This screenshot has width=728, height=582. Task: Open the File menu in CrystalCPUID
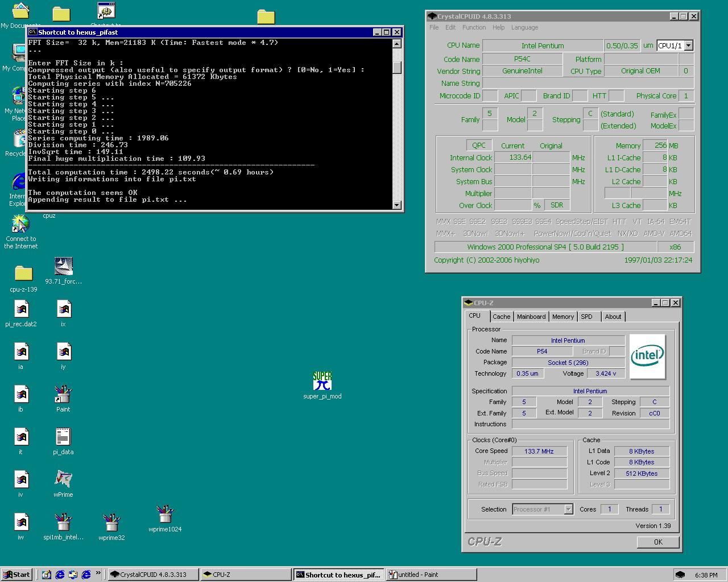434,27
